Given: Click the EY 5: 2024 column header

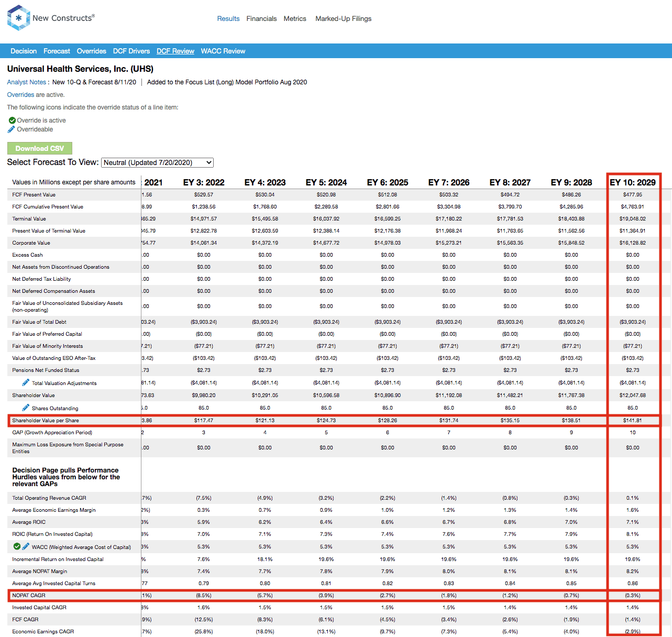Looking at the screenshot, I should [326, 182].
